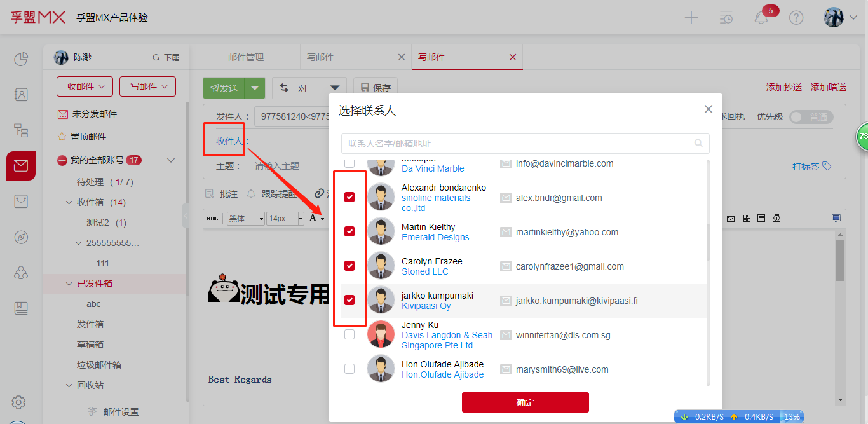This screenshot has height=424, width=868.
Task: Click the contact name/email search field
Action: 518,144
